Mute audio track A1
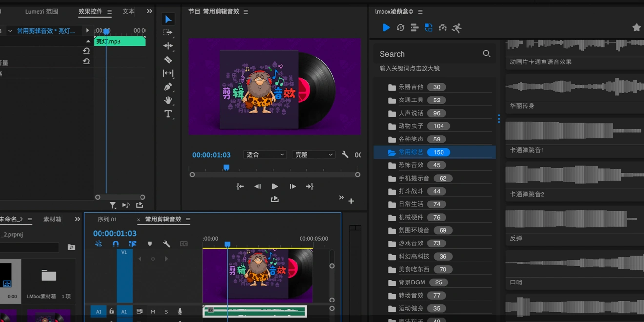The image size is (644, 322). coord(153,312)
